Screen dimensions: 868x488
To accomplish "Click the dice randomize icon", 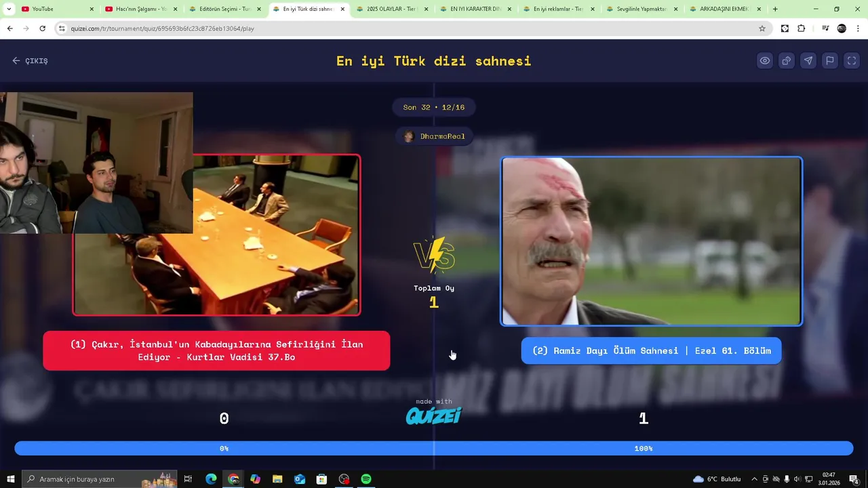I will click(x=787, y=60).
